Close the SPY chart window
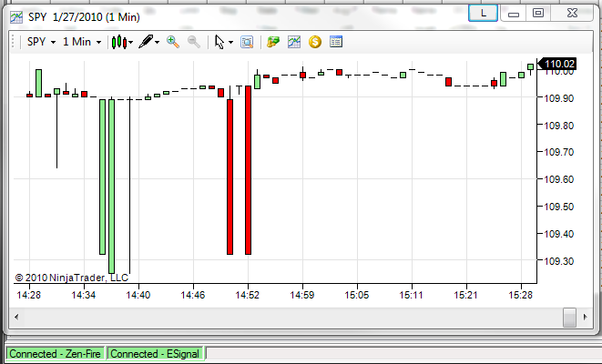 tap(572, 14)
